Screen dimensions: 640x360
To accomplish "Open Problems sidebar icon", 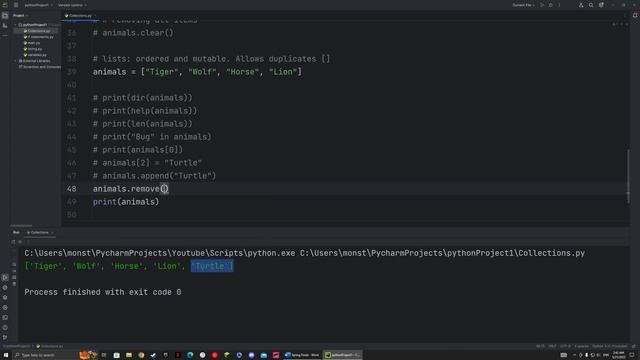I will click(5, 327).
